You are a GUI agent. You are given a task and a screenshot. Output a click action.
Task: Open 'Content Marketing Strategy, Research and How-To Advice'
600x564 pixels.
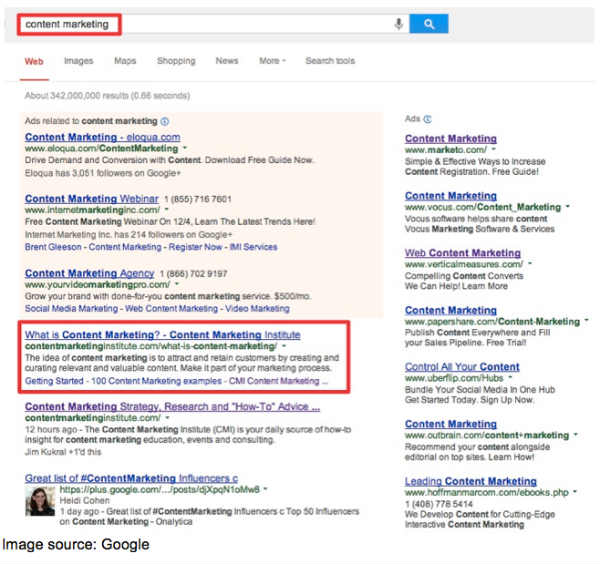tap(172, 406)
